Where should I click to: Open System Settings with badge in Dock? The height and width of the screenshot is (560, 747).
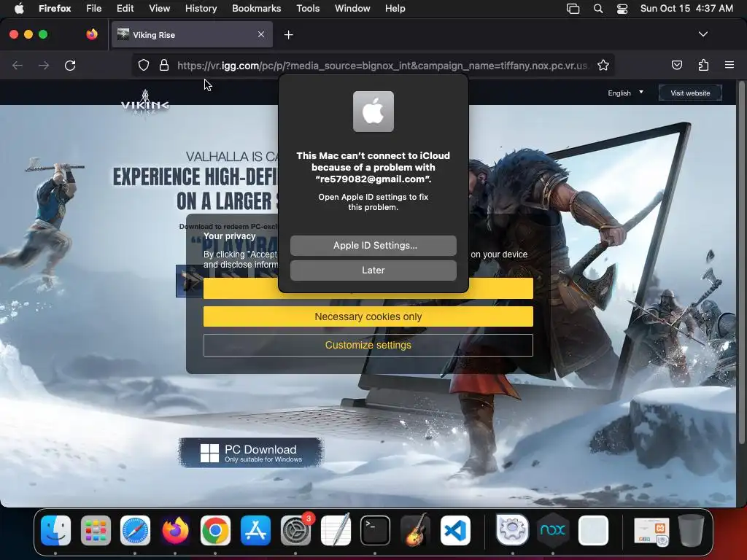(x=295, y=531)
